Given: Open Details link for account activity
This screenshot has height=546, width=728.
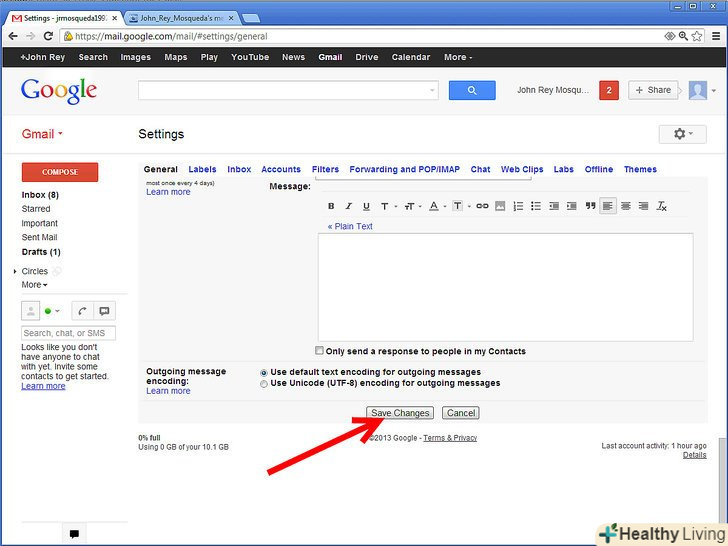Looking at the screenshot, I should tap(695, 455).
